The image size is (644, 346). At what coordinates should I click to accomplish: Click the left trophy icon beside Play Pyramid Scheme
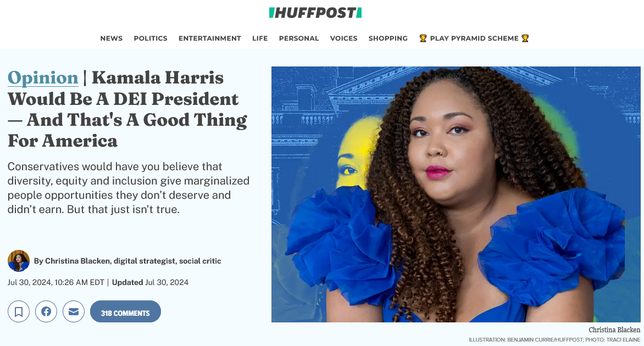click(423, 38)
